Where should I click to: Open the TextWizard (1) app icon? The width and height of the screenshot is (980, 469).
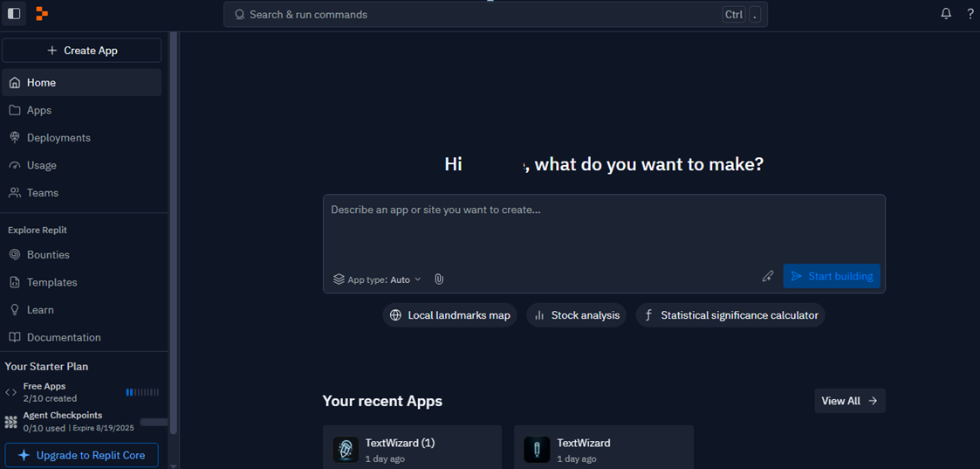pyautogui.click(x=346, y=450)
